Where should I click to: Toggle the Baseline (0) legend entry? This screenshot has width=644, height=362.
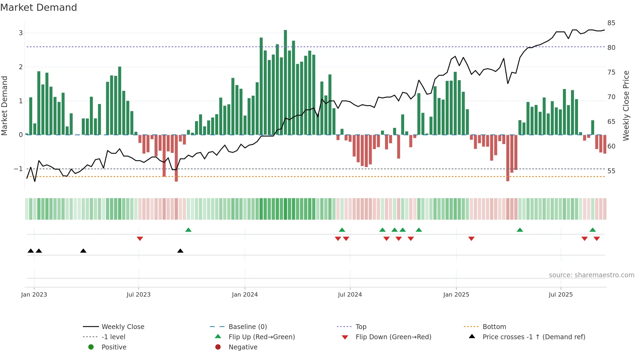pyautogui.click(x=238, y=327)
